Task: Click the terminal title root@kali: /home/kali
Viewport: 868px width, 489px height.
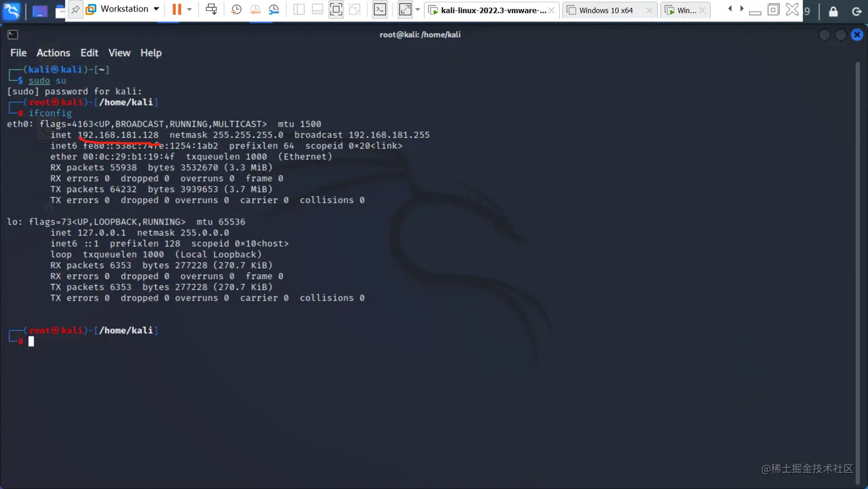Action: (x=420, y=34)
